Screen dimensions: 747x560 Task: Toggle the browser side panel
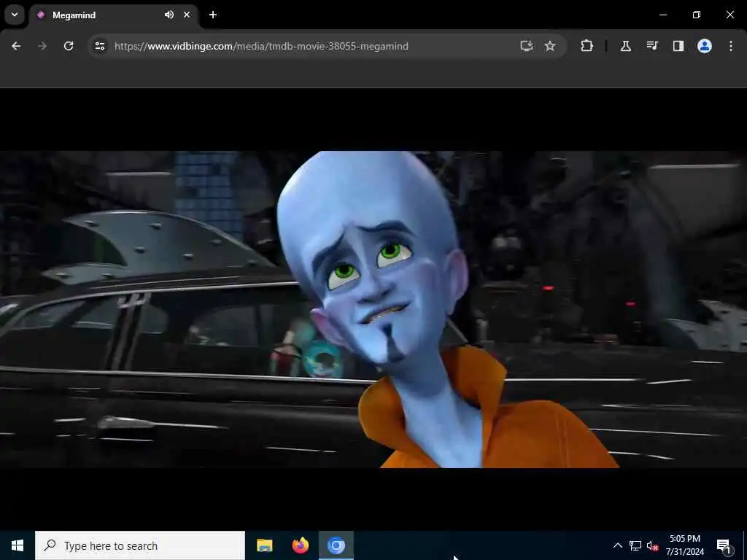[x=678, y=46]
